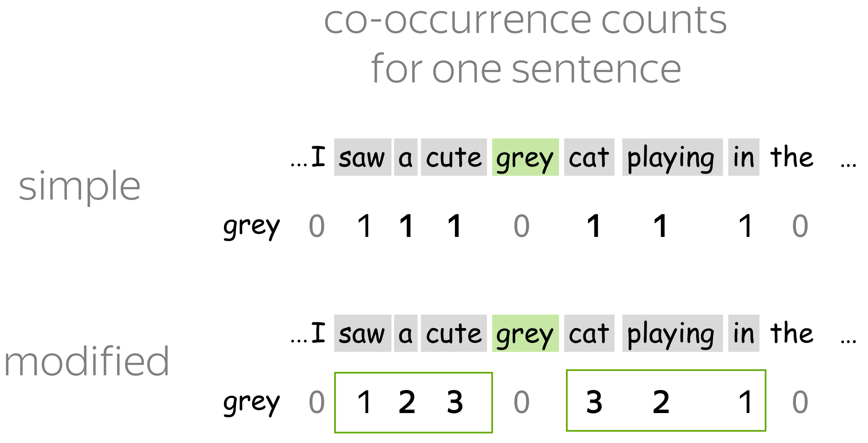This screenshot has width=868, height=443.
Task: Click 'playing' in the simple sentence
Action: tap(672, 157)
